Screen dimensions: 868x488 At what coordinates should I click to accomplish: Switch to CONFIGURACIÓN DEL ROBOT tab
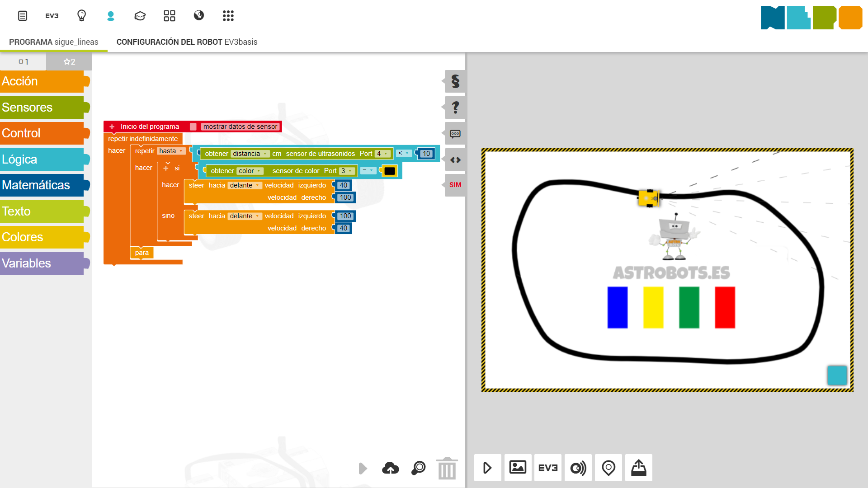click(187, 42)
